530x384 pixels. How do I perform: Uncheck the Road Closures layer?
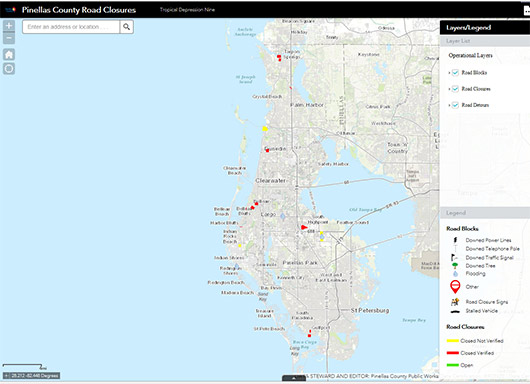pyautogui.click(x=455, y=89)
